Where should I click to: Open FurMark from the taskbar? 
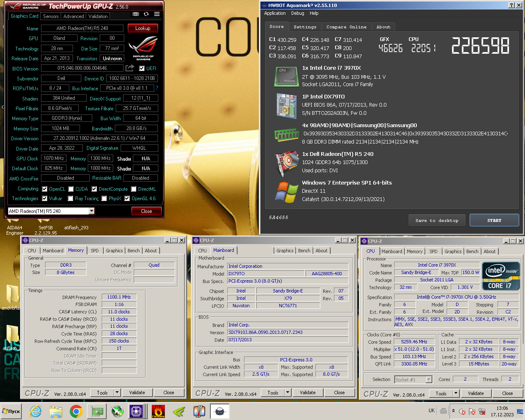point(158,411)
